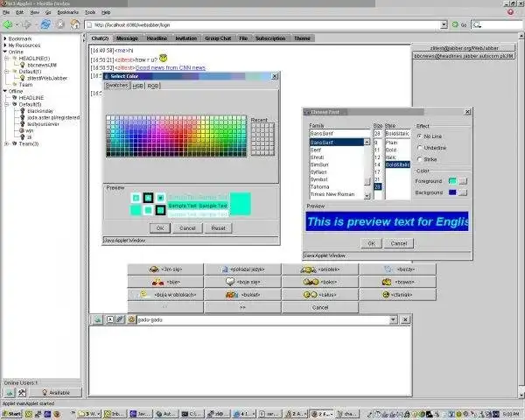Select the Underline effect radio button

[419, 148]
